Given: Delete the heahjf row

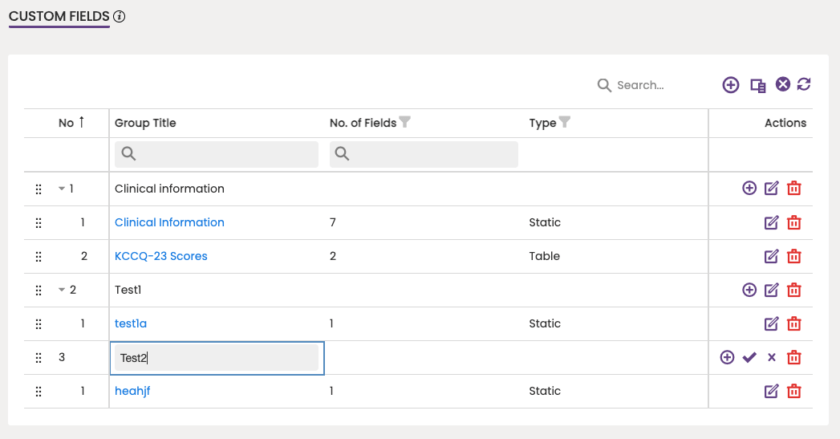Looking at the screenshot, I should (x=793, y=391).
